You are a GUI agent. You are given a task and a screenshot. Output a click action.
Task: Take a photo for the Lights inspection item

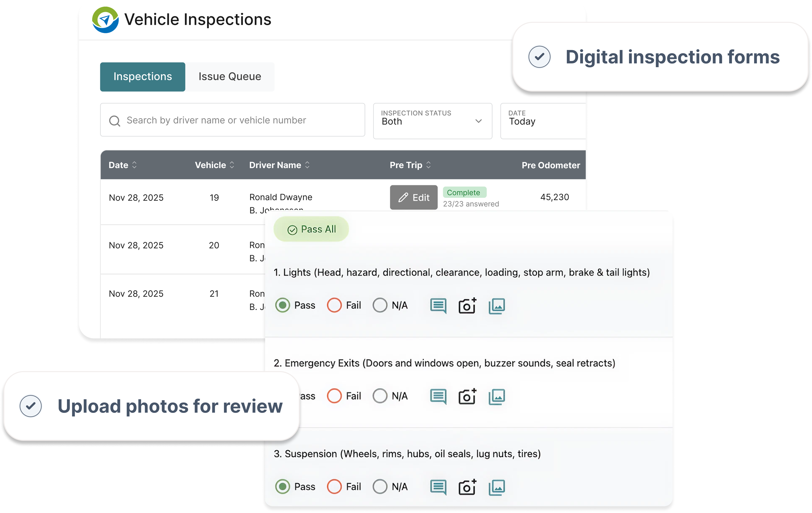[x=467, y=306]
